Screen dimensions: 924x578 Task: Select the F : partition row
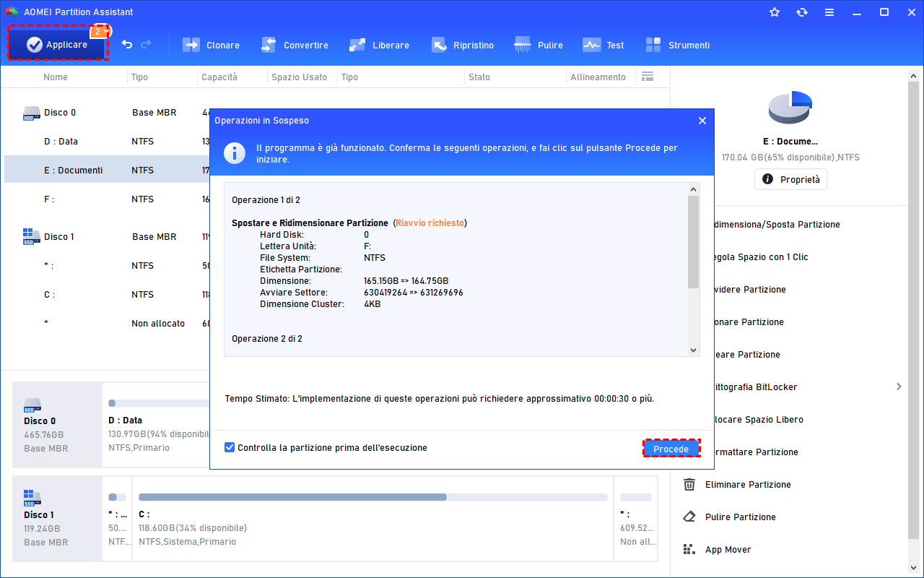click(x=107, y=199)
